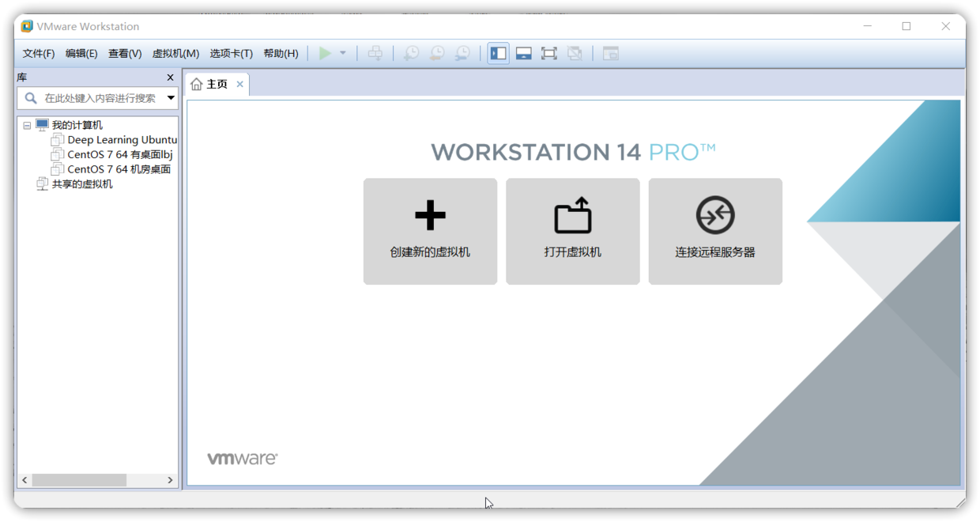This screenshot has height=522, width=980.
Task: Enter full screen mode
Action: point(549,53)
